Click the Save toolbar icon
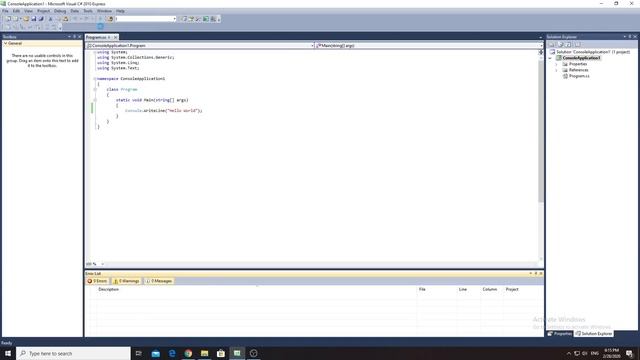 (x=33, y=19)
